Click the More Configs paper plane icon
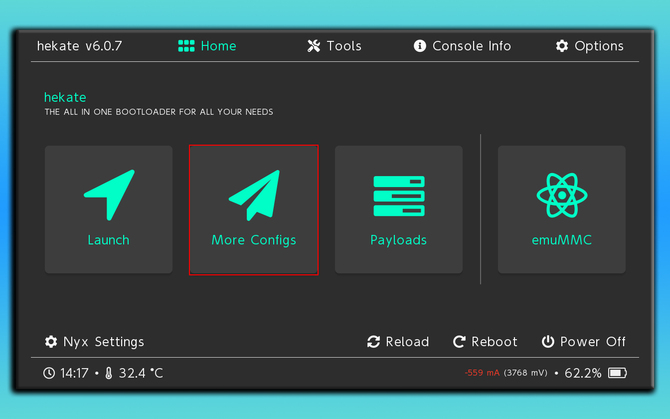 pyautogui.click(x=255, y=195)
